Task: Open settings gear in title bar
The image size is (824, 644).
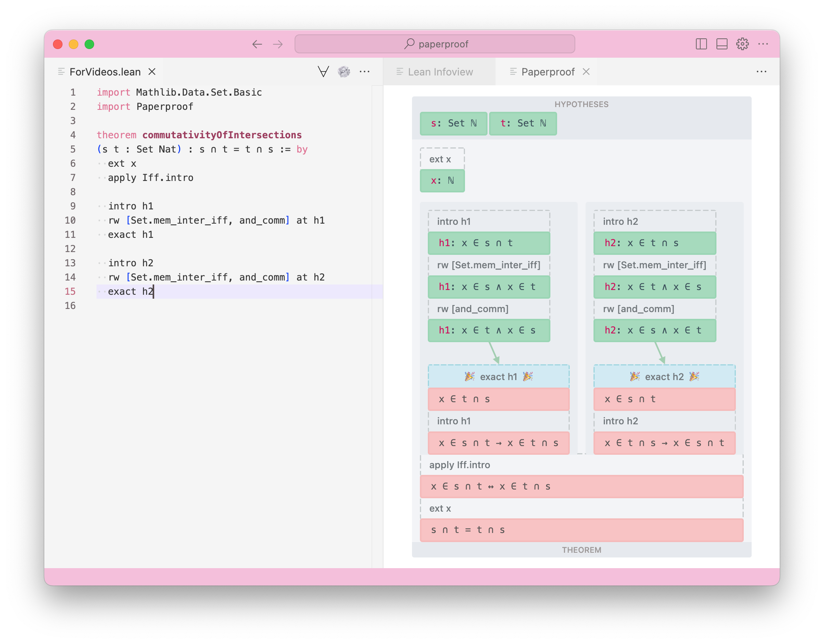Action: point(742,44)
